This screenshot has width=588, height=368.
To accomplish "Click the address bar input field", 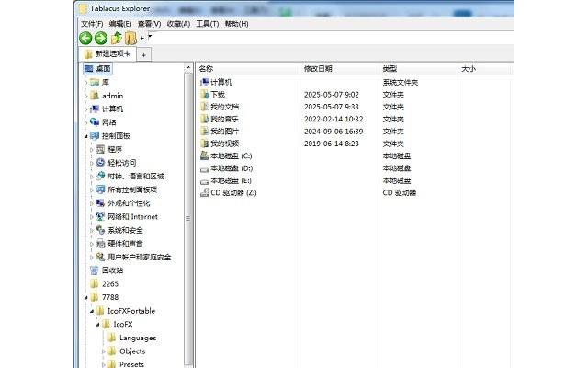I will pos(330,38).
